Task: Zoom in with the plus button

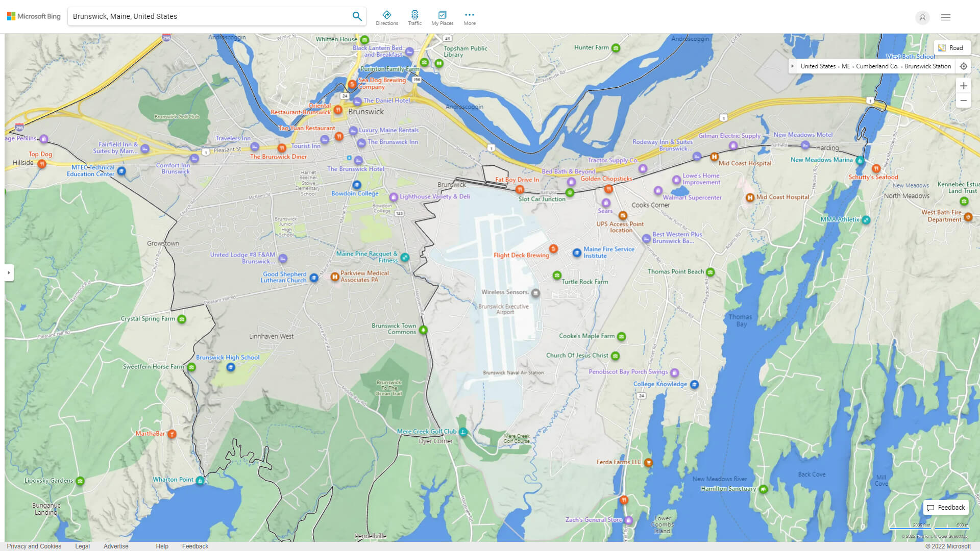Action: pos(963,86)
